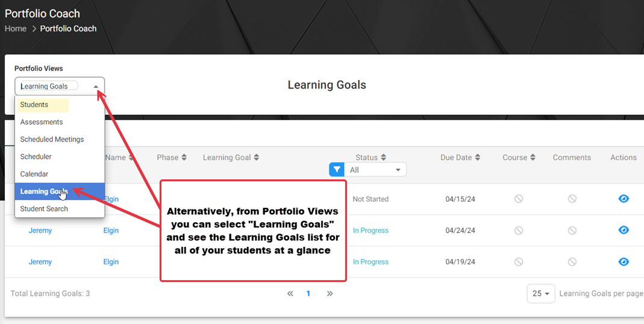Viewport: 644px width, 324px height.
Task: Open the Status filter All dropdown
Action: click(x=375, y=170)
